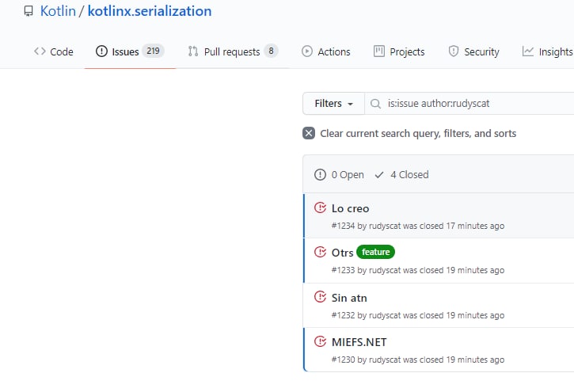
Task: Open the Security tab
Action: click(473, 51)
